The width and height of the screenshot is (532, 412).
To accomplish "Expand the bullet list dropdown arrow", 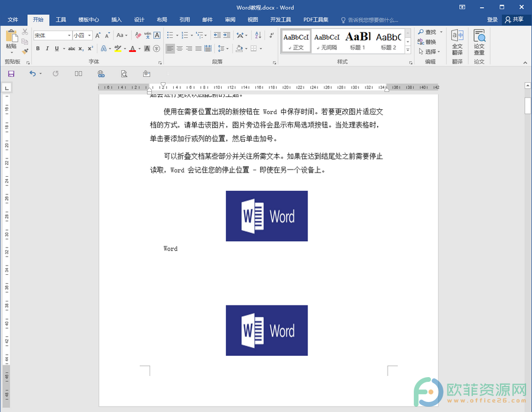I will tap(177, 35).
